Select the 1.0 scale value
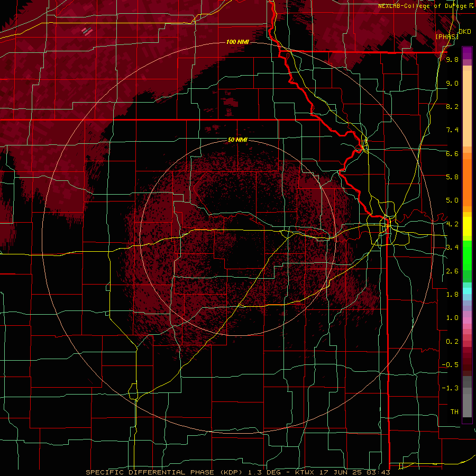This screenshot has width=476, height=476. [x=452, y=318]
